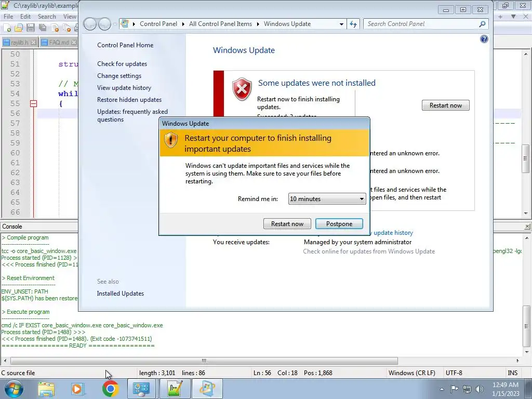The image size is (532, 399).
Task: Close the Console panel via its X
Action: (x=527, y=227)
